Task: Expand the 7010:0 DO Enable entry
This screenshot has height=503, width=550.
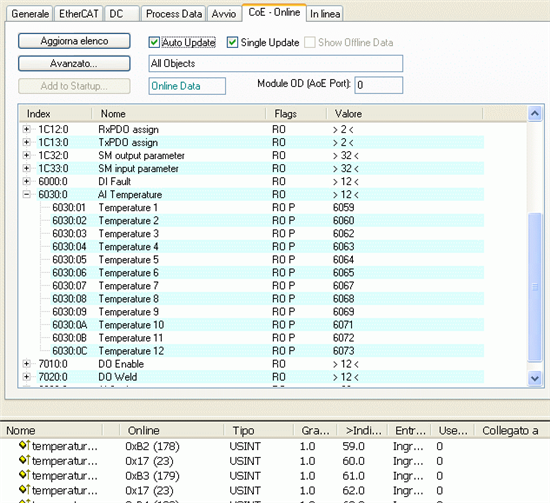Action: pos(26,363)
